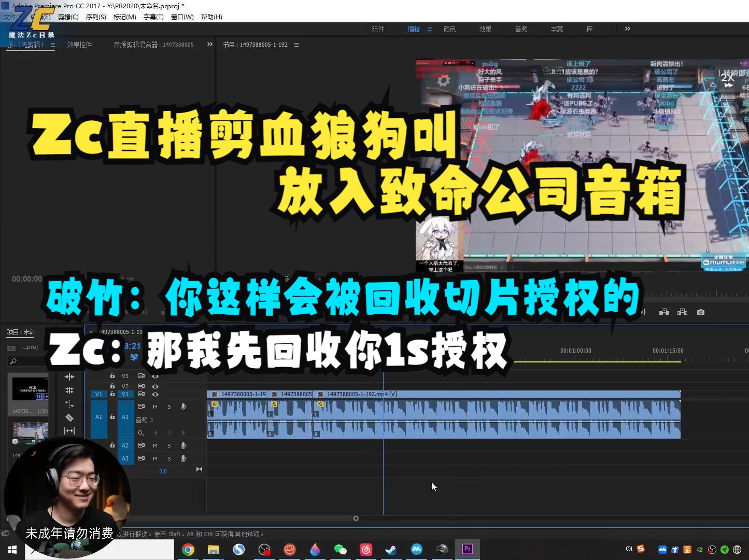This screenshot has width=749, height=560.
Task: Open program monitor panel menu
Action: (x=296, y=45)
